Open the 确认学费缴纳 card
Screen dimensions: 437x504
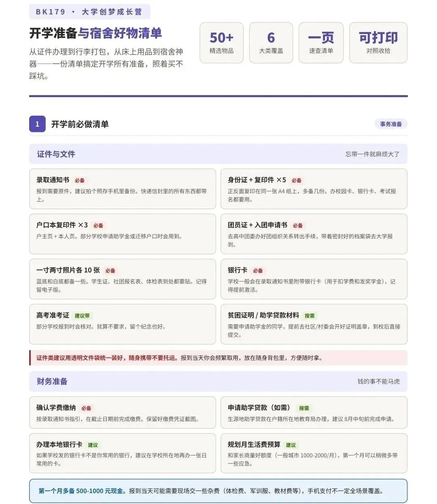click(x=123, y=413)
